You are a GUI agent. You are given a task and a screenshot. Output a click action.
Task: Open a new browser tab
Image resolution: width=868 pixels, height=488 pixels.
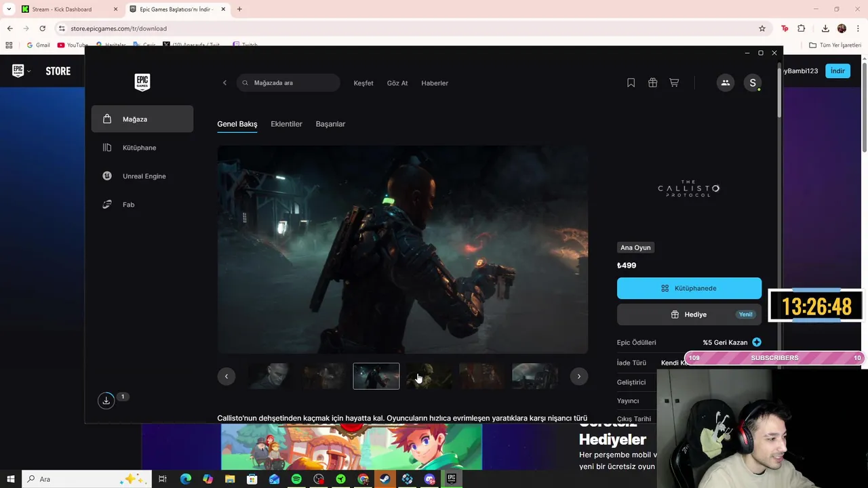click(x=239, y=9)
